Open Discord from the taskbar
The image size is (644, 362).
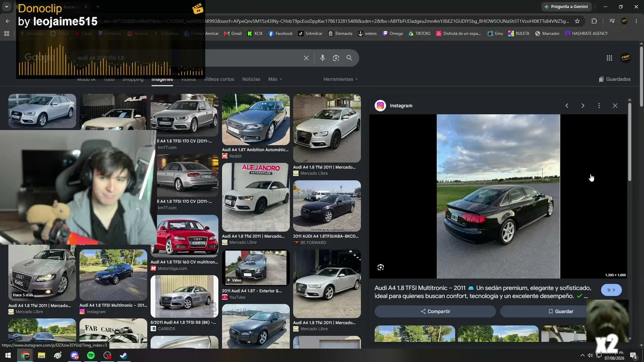[74, 355]
